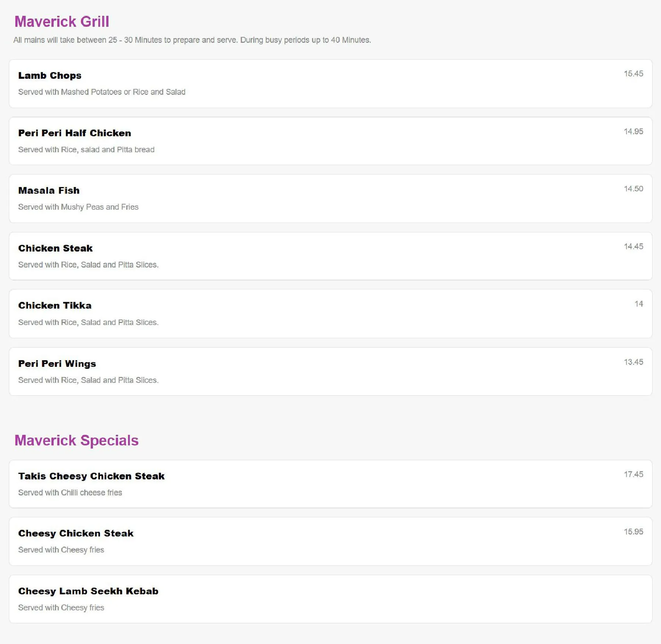Click the description under Peri Peri Wings
The width and height of the screenshot is (661, 644).
(88, 380)
